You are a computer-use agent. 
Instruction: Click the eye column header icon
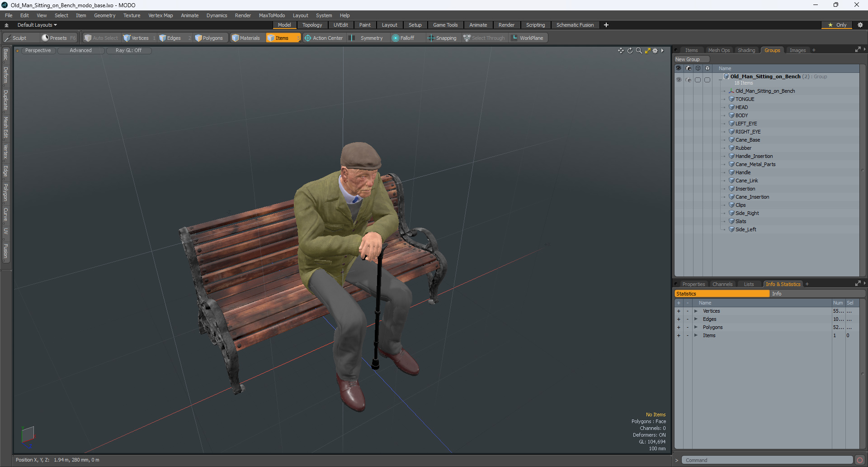(679, 68)
